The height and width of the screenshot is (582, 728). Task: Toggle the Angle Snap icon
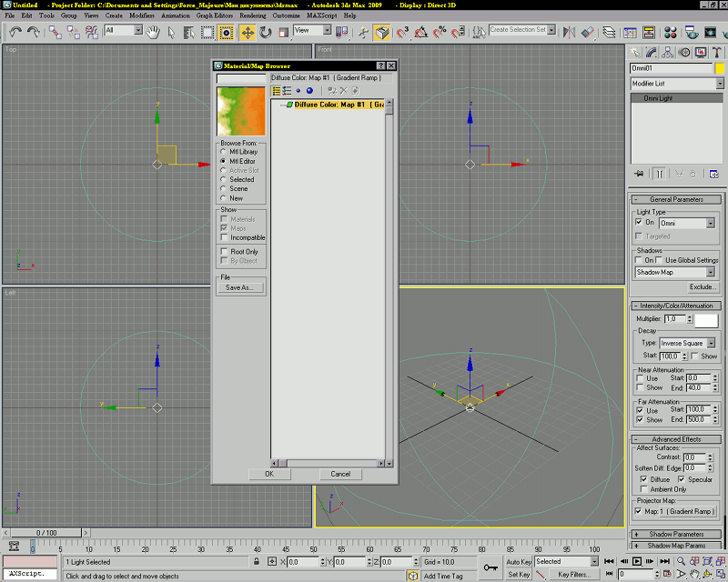coord(420,33)
